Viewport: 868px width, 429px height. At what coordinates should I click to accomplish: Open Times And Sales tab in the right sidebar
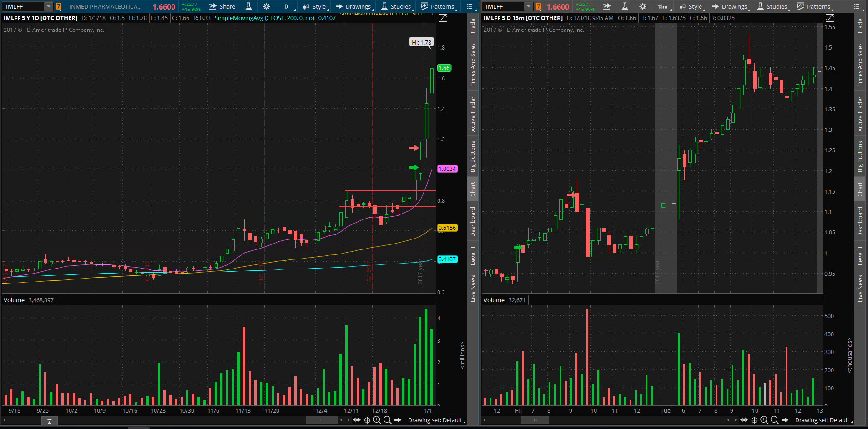tap(860, 65)
